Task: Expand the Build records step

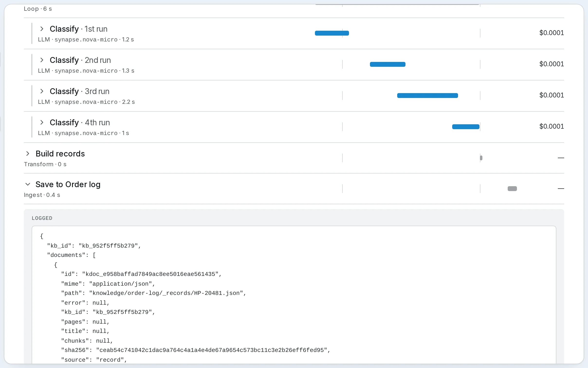Action: 28,154
